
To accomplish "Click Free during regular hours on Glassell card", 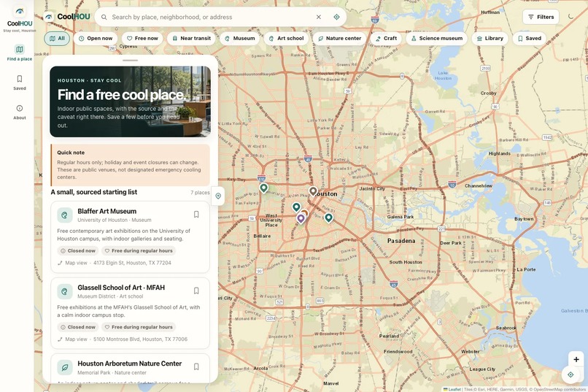I will point(139,327).
